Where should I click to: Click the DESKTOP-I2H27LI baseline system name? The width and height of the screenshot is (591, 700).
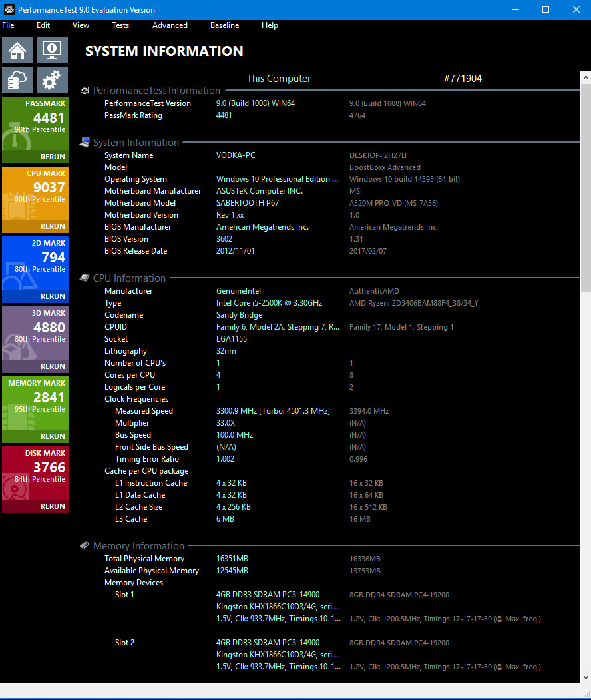click(x=378, y=155)
